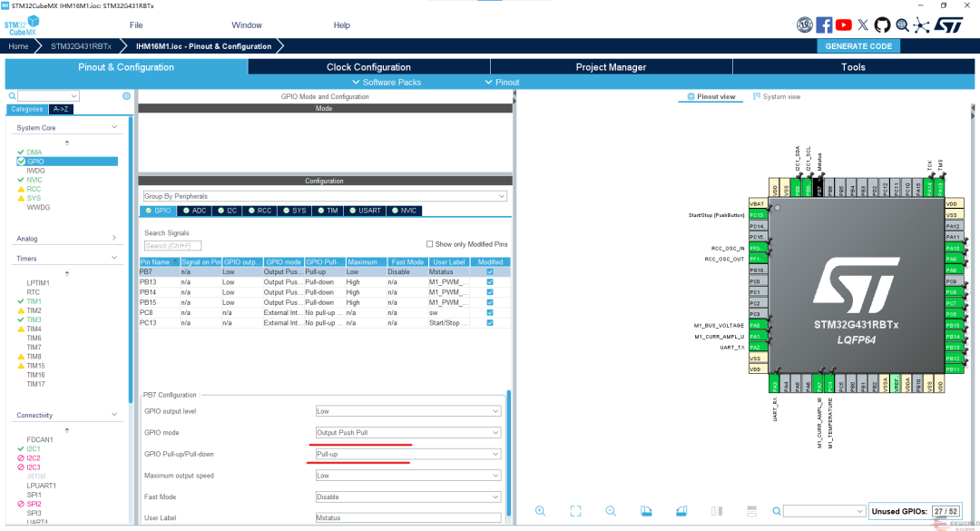The image size is (980, 531).
Task: Open the Window menu
Action: tap(247, 25)
